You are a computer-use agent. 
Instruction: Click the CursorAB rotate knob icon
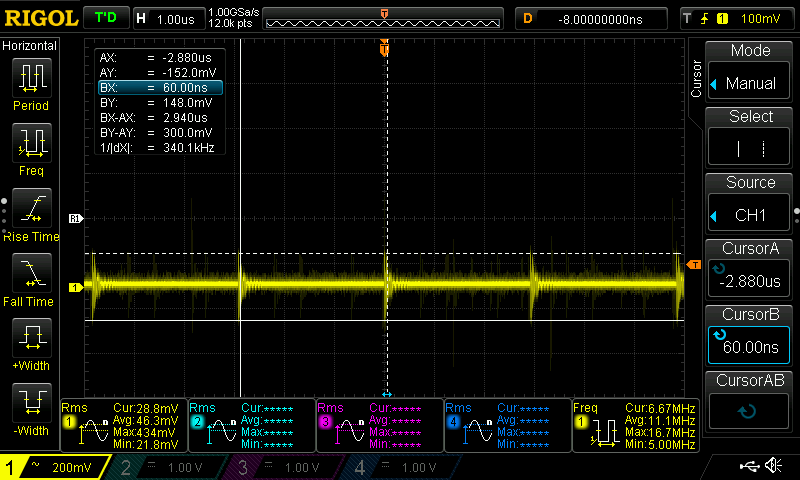[746, 411]
